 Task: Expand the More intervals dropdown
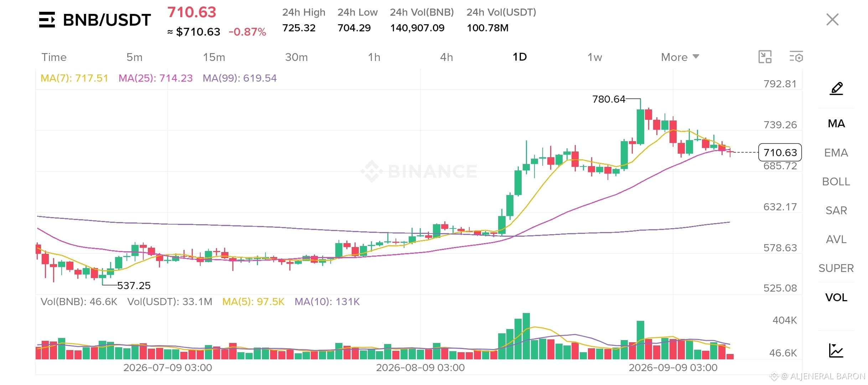(x=680, y=57)
